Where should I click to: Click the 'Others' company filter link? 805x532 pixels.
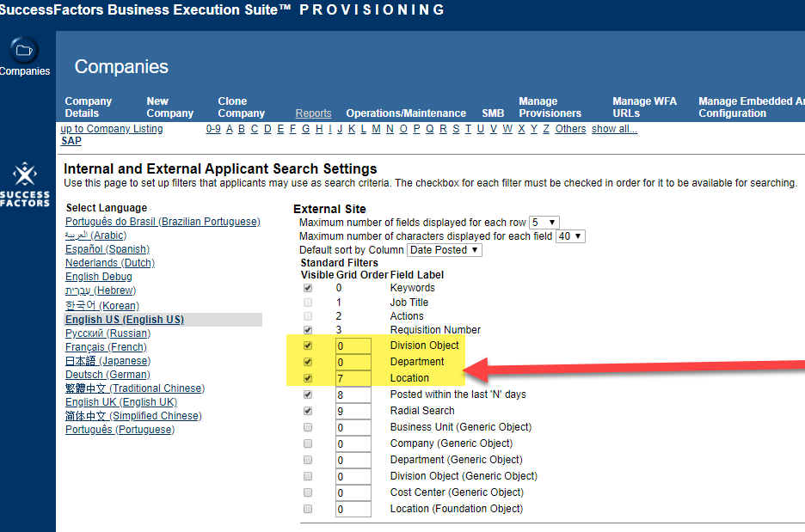(570, 129)
